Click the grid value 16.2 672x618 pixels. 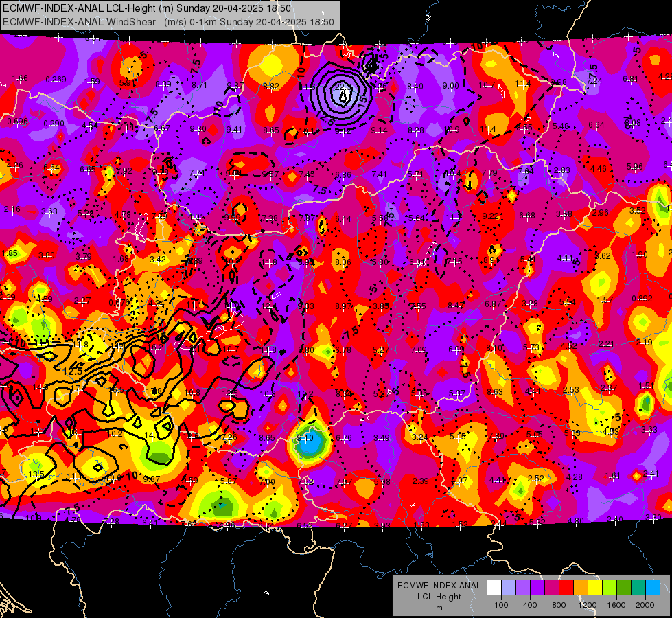154,347
